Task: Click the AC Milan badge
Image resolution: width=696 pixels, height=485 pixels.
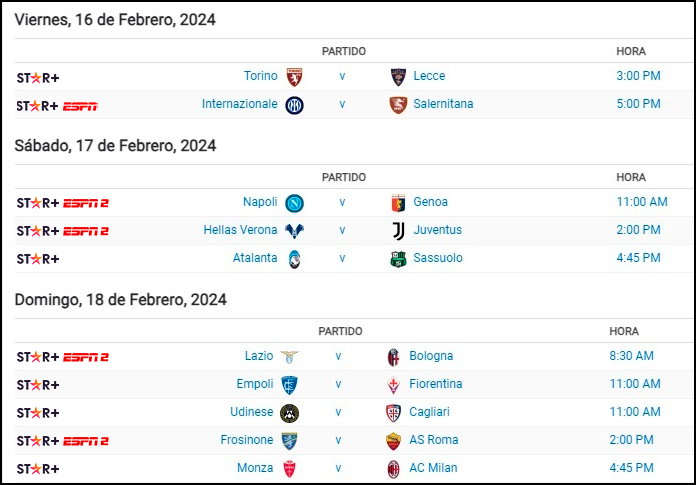Action: pos(393,469)
